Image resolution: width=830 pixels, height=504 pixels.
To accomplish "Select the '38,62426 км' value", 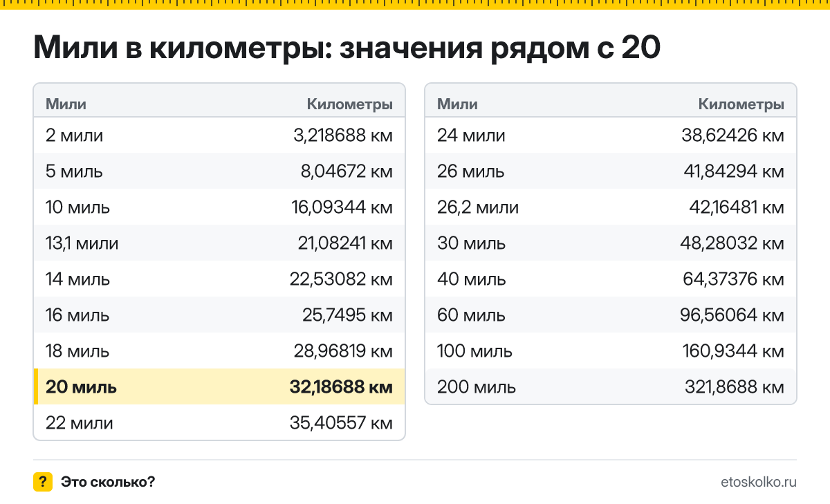I will pos(733,136).
